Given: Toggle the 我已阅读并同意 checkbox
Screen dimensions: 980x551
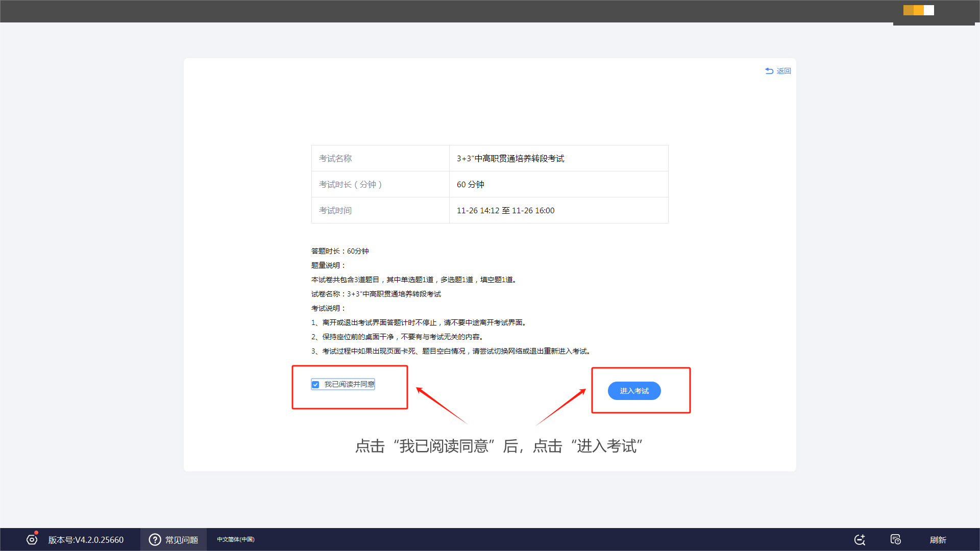Looking at the screenshot, I should (315, 385).
